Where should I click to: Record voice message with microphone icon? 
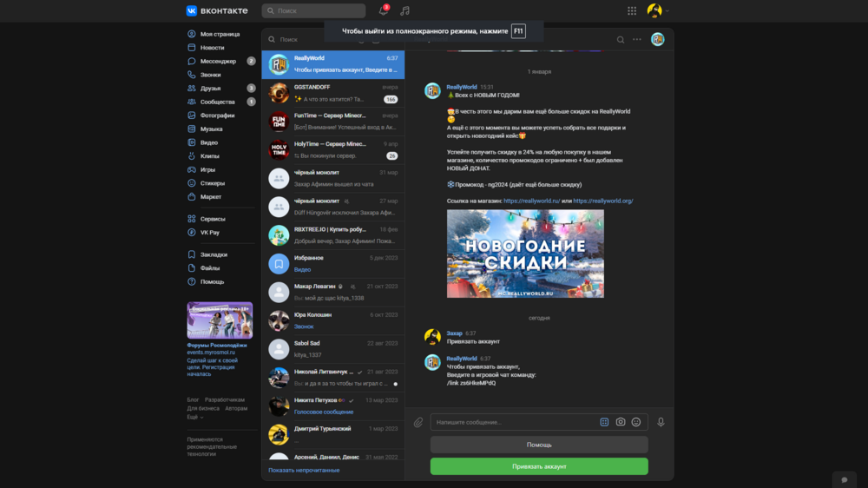(x=661, y=422)
